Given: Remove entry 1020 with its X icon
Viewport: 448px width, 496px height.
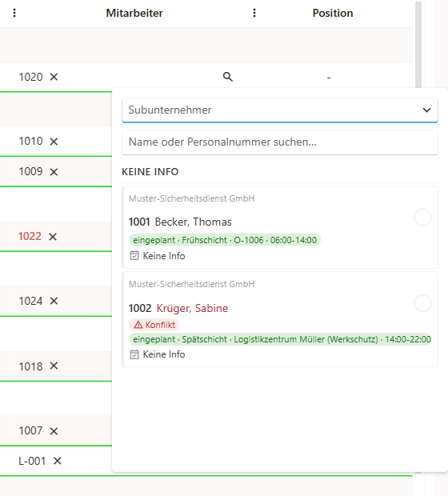Looking at the screenshot, I should coord(54,77).
